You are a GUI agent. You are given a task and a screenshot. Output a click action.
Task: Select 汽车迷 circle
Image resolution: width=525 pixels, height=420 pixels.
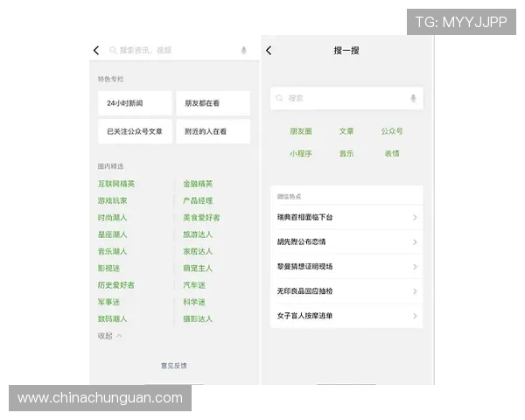[x=194, y=285]
